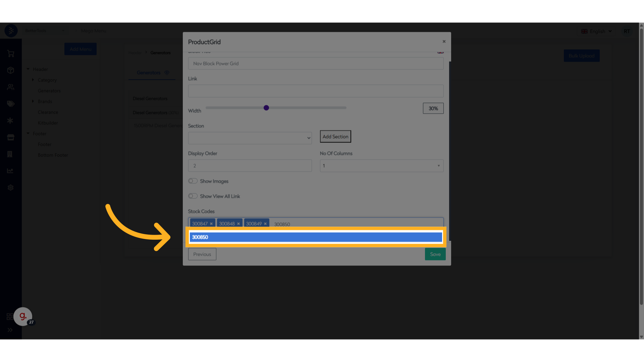Click the Save button
Screen dimensions: 644x362
coord(435,254)
